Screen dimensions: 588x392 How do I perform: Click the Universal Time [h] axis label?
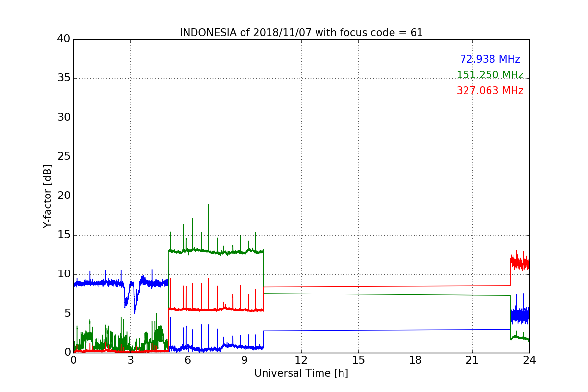[x=301, y=373]
